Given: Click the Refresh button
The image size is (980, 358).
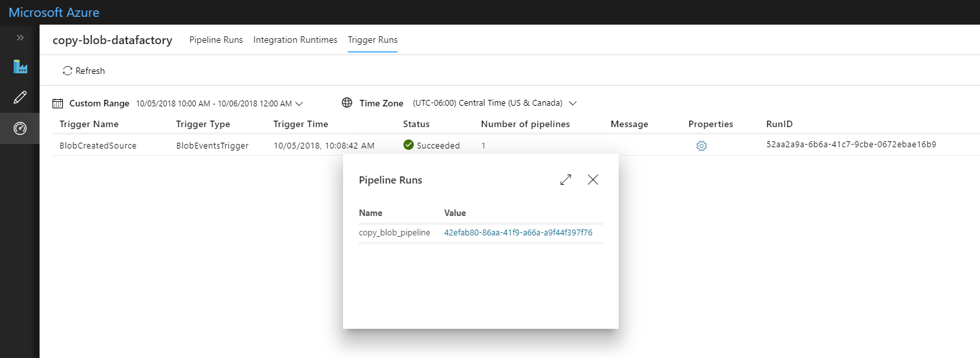Looking at the screenshot, I should click(84, 71).
